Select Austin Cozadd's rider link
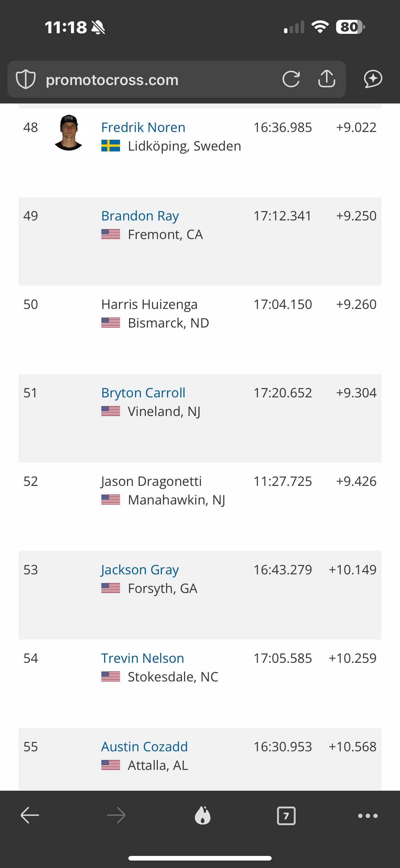The image size is (400, 868). pos(144,747)
